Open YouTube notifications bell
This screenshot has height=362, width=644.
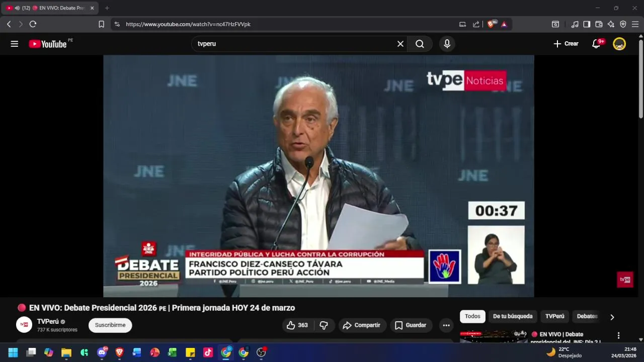click(x=596, y=44)
